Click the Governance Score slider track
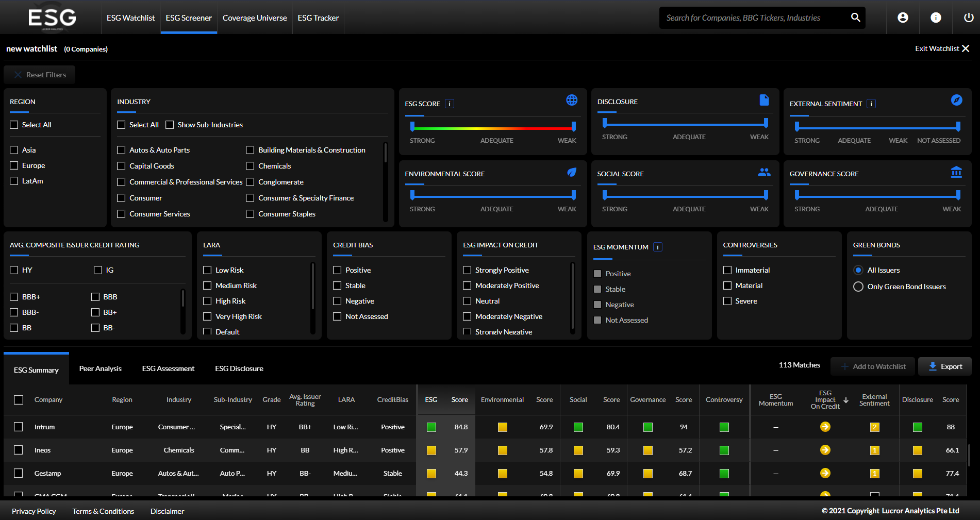Image resolution: width=980 pixels, height=520 pixels. pyautogui.click(x=877, y=196)
